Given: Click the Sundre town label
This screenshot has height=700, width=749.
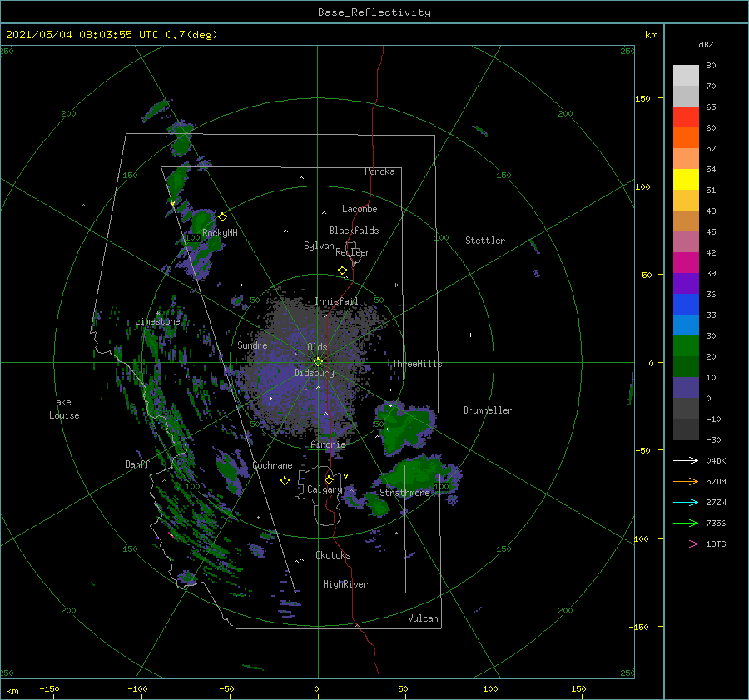Looking at the screenshot, I should pos(252,345).
